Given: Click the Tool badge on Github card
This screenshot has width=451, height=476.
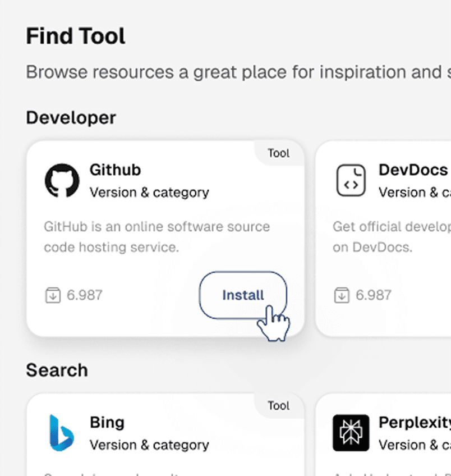Looking at the screenshot, I should [279, 153].
